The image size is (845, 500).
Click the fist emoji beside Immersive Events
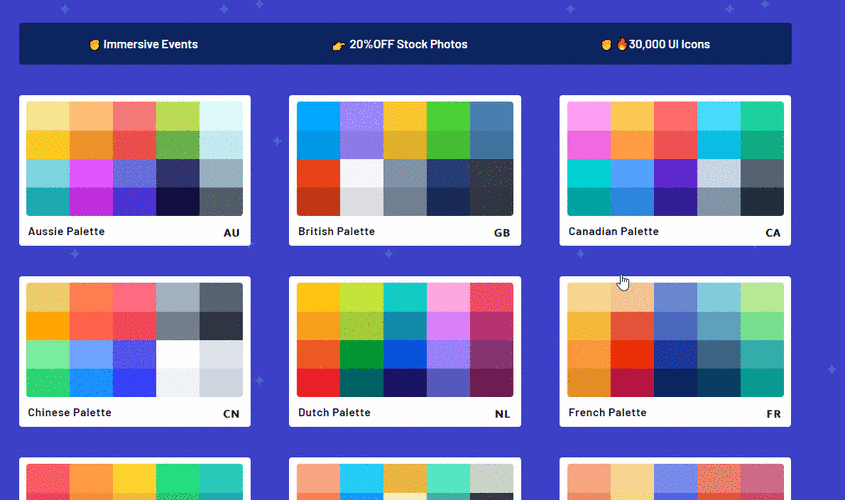pyautogui.click(x=94, y=45)
